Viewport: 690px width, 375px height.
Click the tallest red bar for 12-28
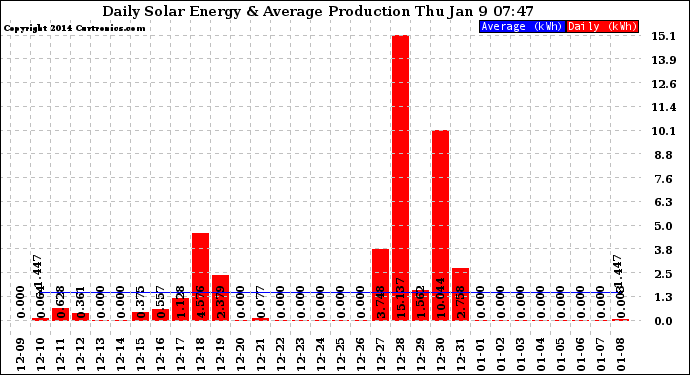tap(400, 178)
